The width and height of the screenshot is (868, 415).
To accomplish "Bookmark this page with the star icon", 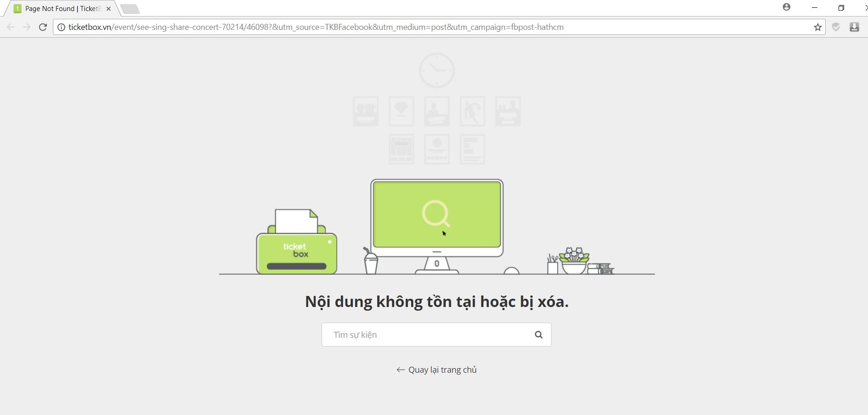I will (817, 27).
